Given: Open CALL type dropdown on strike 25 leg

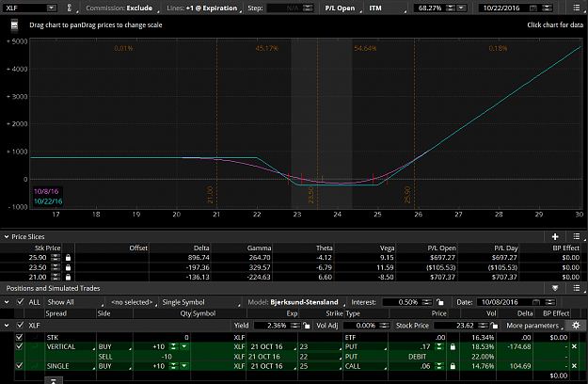Looking at the screenshot, I should pyautogui.click(x=365, y=366).
